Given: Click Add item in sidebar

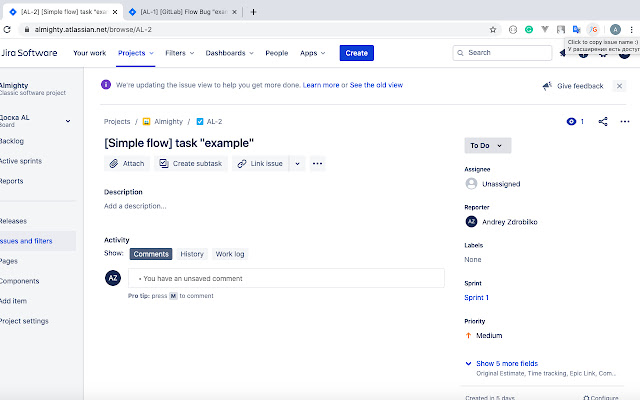Looking at the screenshot, I should tap(13, 301).
